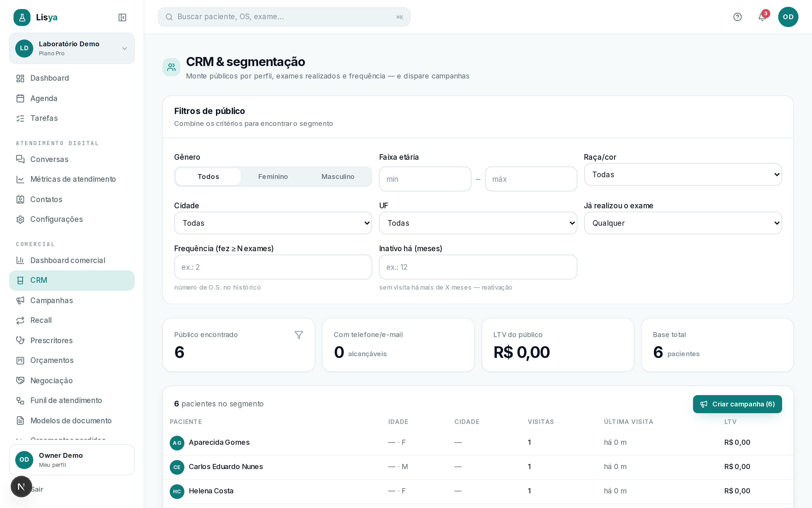
Task: Open the Raça/cor dropdown
Action: click(683, 174)
